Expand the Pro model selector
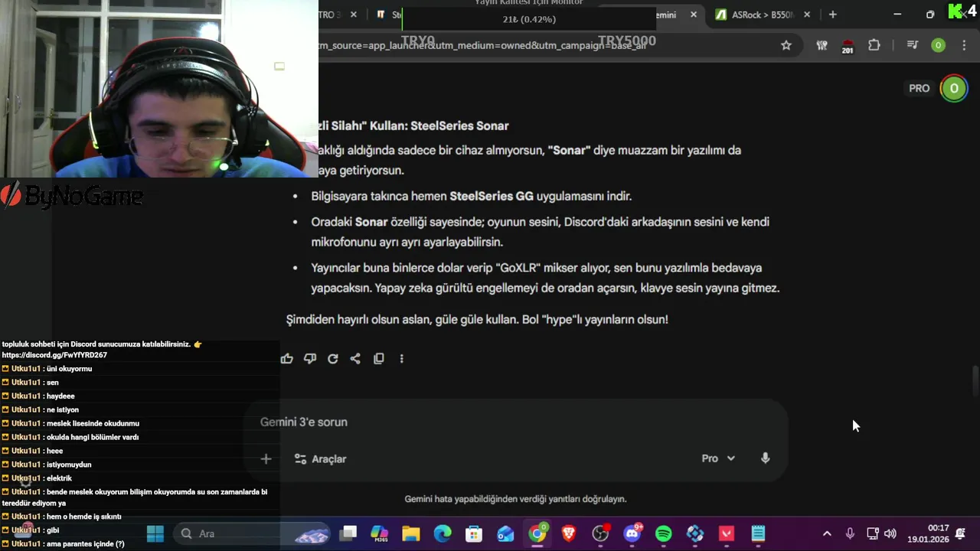The width and height of the screenshot is (980, 551). coord(718,458)
